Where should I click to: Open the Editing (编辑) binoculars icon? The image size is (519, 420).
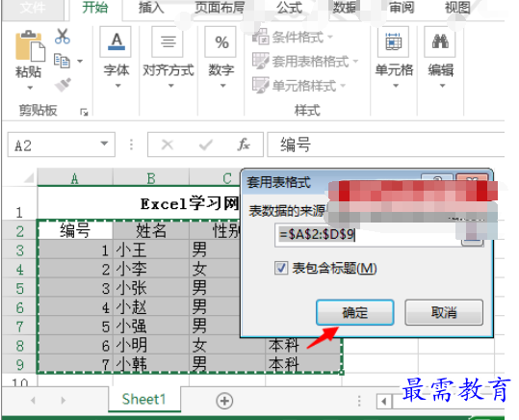point(440,42)
